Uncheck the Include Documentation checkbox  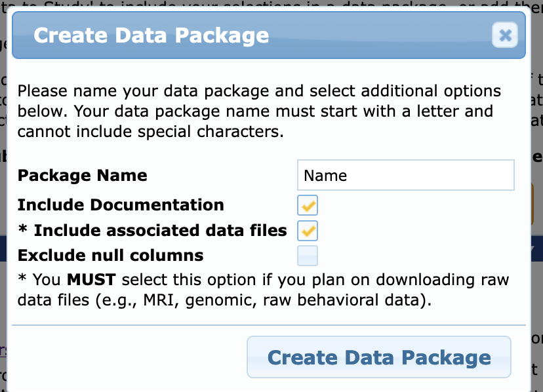307,205
